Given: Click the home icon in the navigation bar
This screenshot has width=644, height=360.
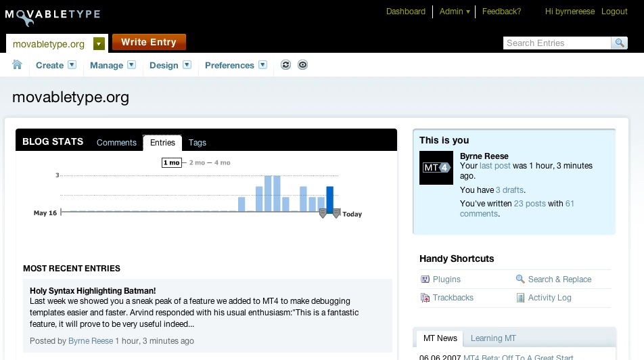Looking at the screenshot, I should point(18,65).
